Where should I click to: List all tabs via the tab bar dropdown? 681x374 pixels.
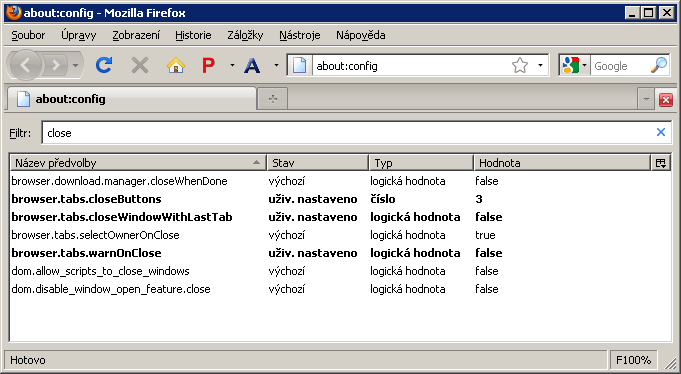(646, 99)
